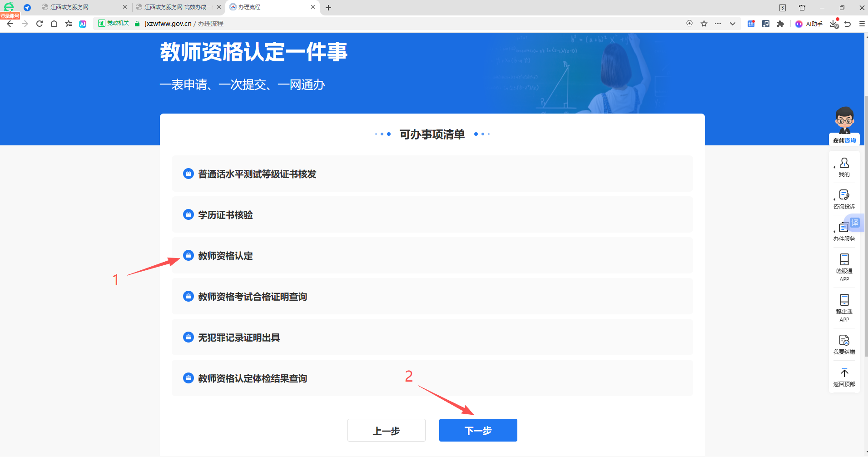Open 咨询投诉 sidebar icon
The width and height of the screenshot is (868, 457).
click(844, 199)
